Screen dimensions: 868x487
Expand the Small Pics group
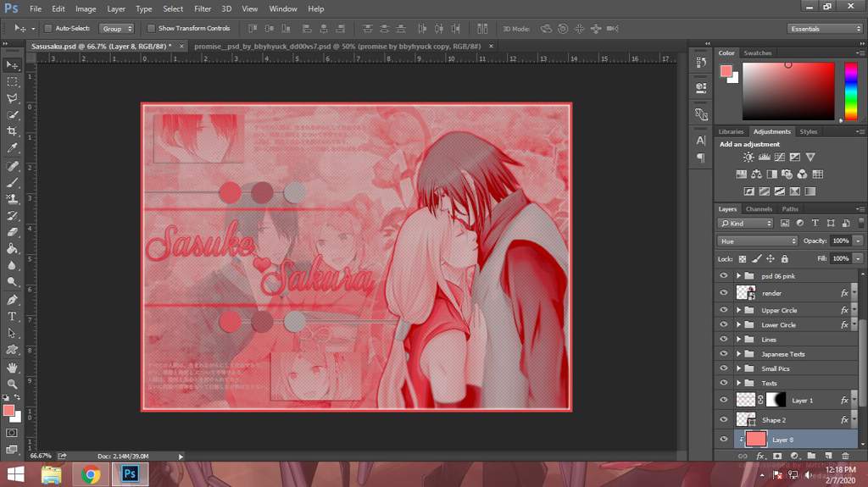click(x=738, y=368)
